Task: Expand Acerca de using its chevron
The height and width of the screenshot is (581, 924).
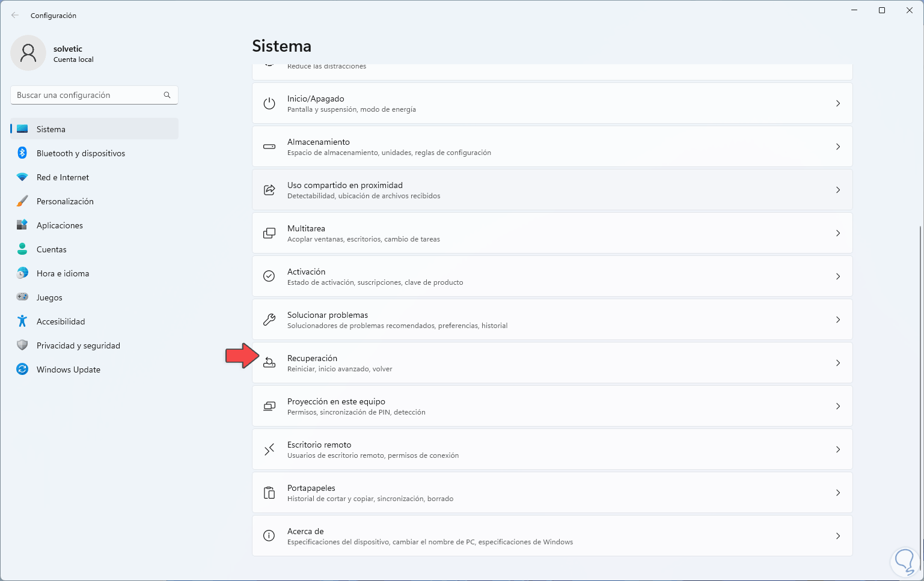Action: [838, 536]
